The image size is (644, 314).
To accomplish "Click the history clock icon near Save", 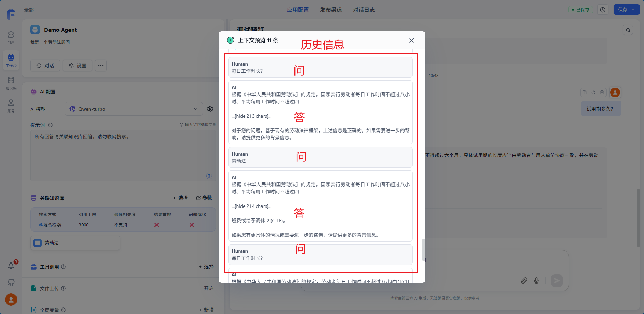I will pos(603,10).
